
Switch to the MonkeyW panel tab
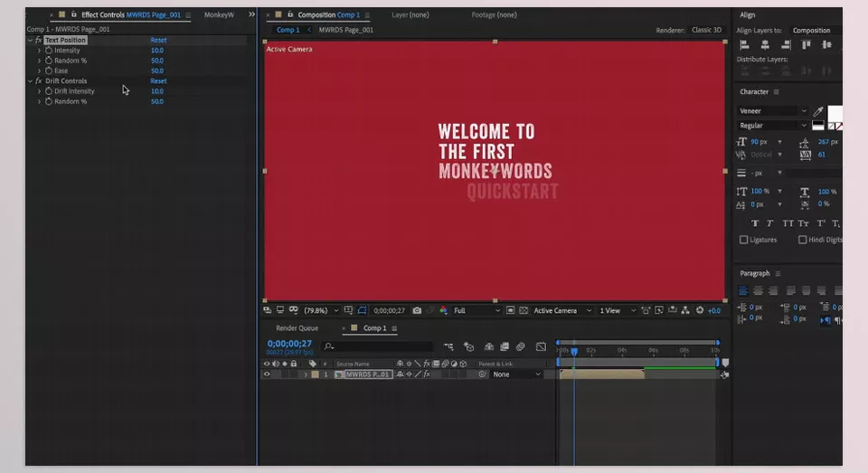pos(219,15)
